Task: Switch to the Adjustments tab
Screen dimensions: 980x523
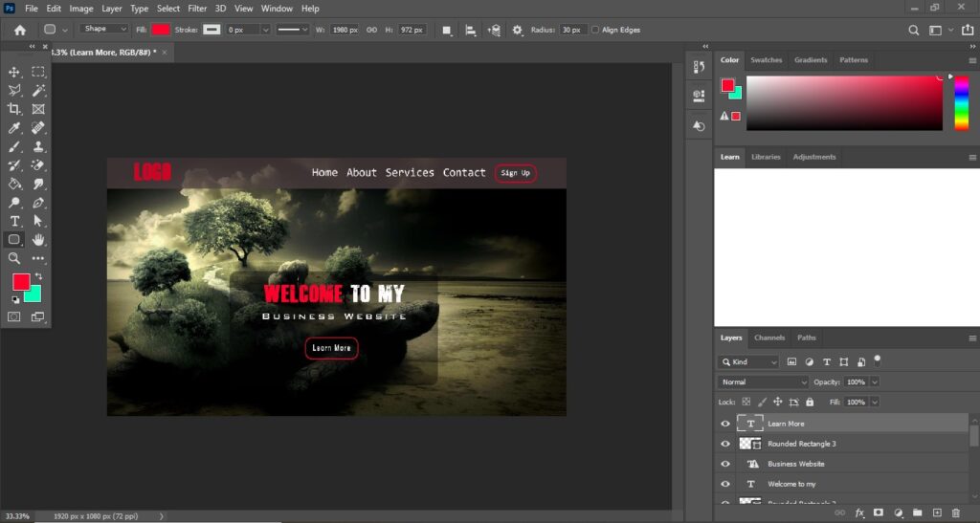Action: (813, 157)
